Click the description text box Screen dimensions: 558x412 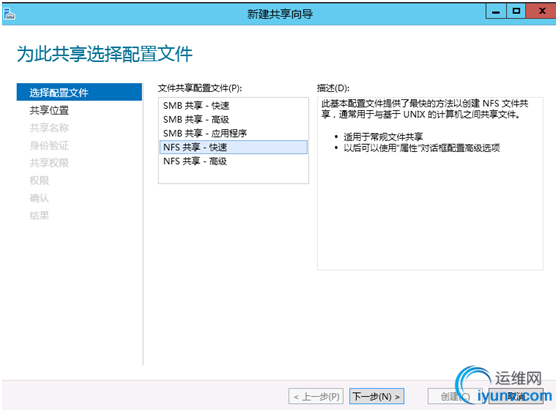click(430, 183)
